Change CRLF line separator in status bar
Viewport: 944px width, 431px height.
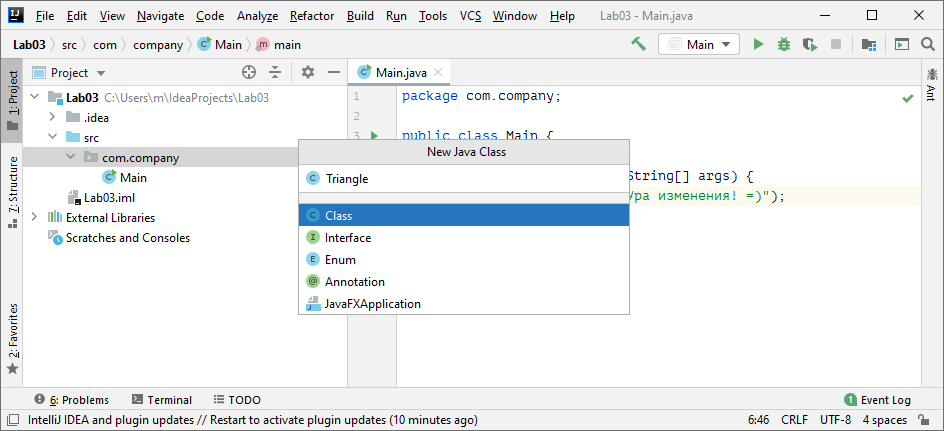click(795, 420)
